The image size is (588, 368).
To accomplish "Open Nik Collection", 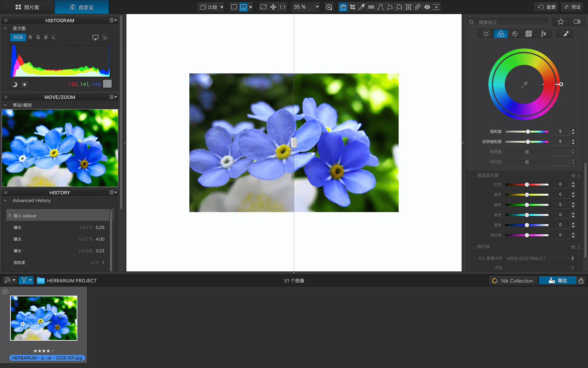I will click(x=513, y=281).
